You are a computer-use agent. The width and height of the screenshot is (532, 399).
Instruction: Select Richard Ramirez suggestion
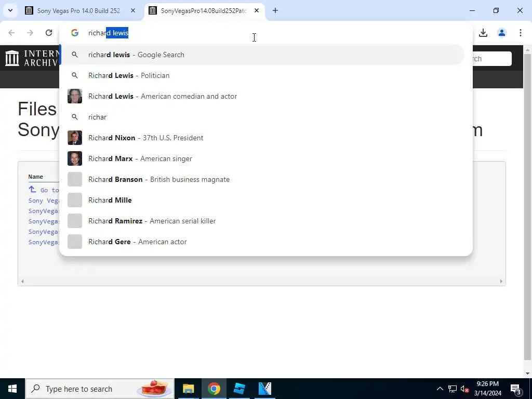tap(262, 221)
